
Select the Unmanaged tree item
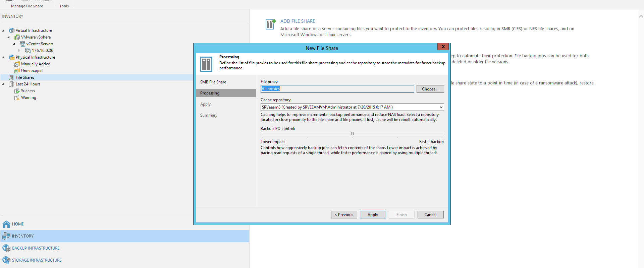click(32, 71)
